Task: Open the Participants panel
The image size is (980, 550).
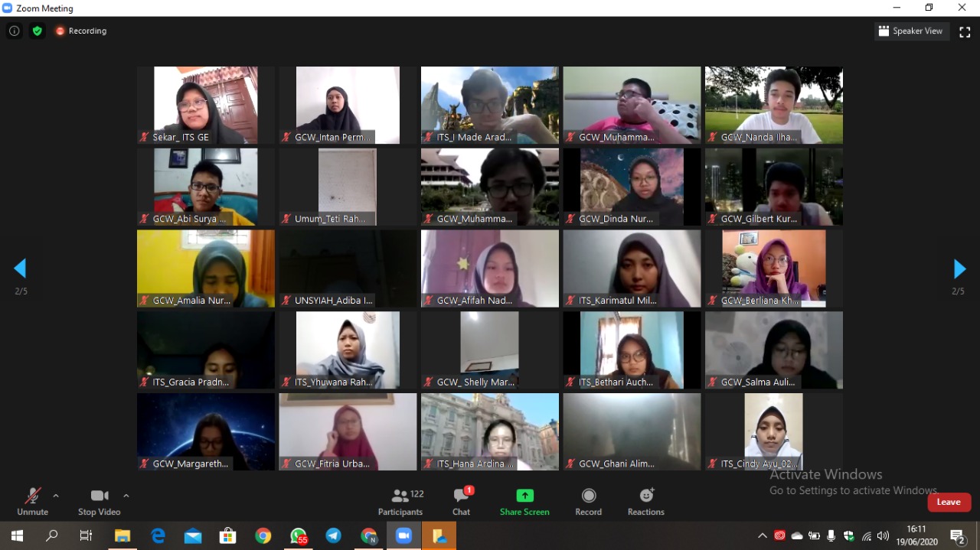Action: tap(400, 502)
